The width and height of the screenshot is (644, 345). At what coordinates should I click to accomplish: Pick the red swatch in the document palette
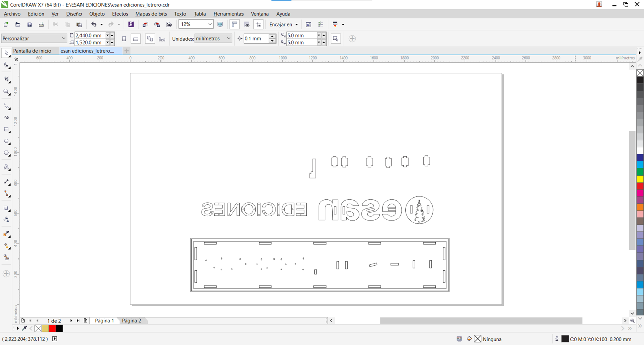(x=52, y=328)
